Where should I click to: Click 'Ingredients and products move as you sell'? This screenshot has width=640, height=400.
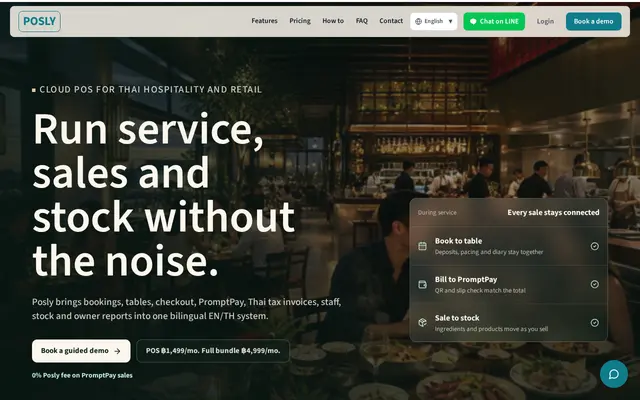[x=491, y=329]
